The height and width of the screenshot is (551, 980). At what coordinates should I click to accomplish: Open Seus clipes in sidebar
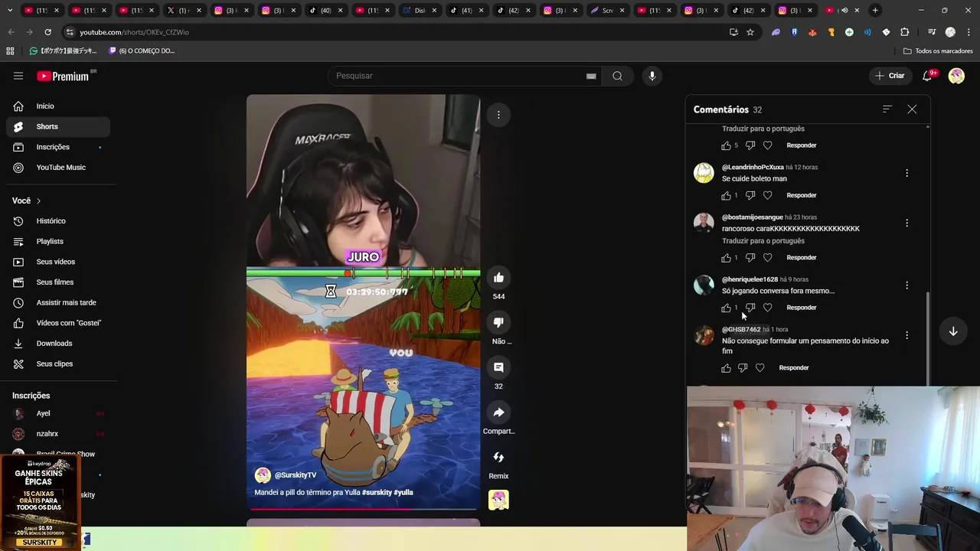[58, 364]
